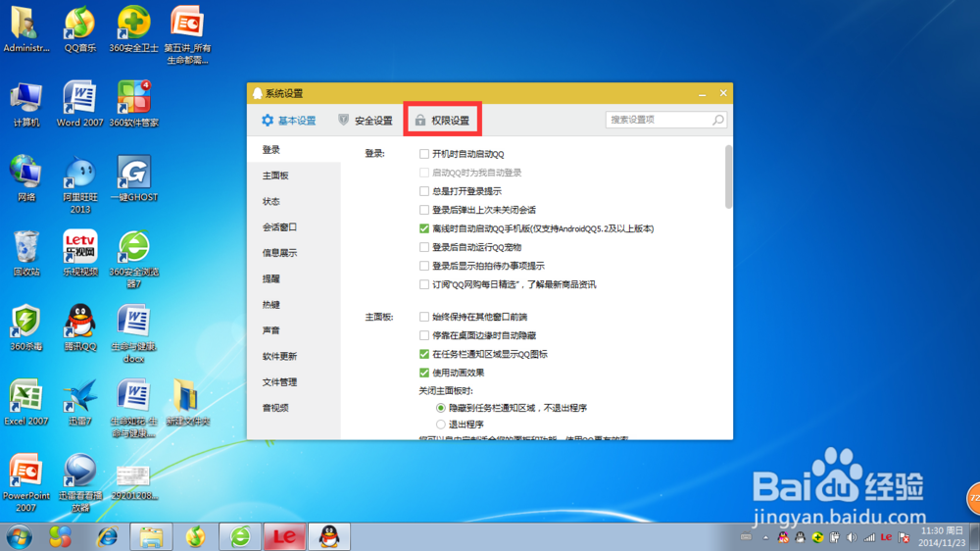Open the 权限设置 tab
This screenshot has width=980, height=551.
[442, 120]
